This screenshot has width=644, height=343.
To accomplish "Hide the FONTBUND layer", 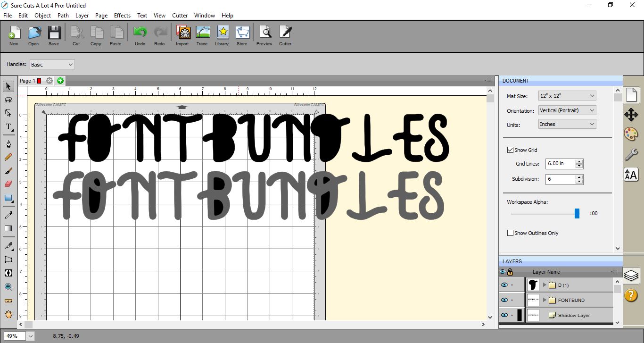I will point(504,300).
